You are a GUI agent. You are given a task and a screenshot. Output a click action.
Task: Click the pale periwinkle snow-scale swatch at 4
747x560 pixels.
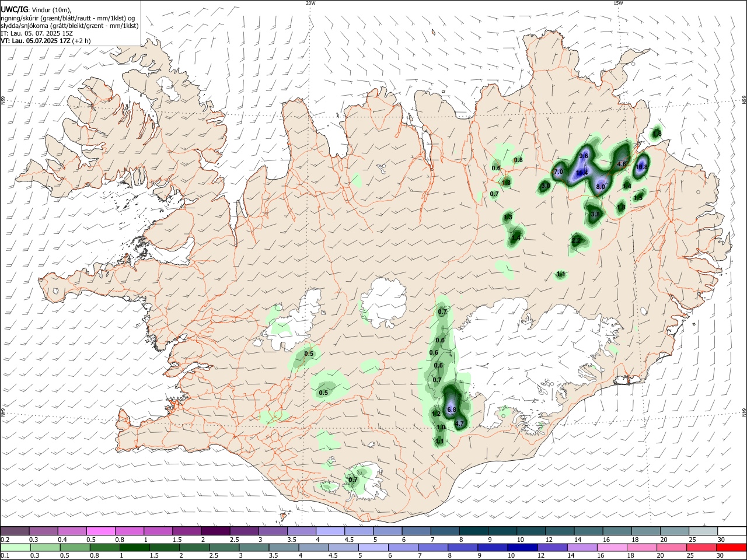[330, 531]
